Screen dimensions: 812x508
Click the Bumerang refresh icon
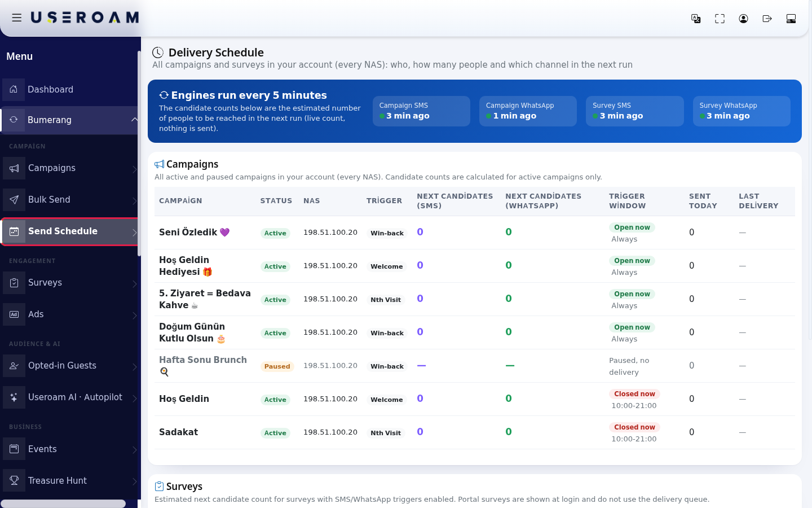(14, 120)
